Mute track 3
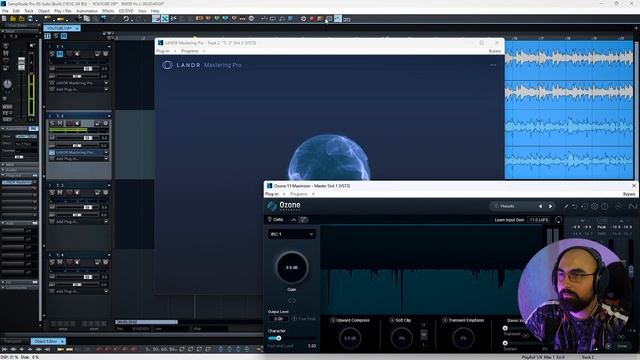 click(60, 192)
